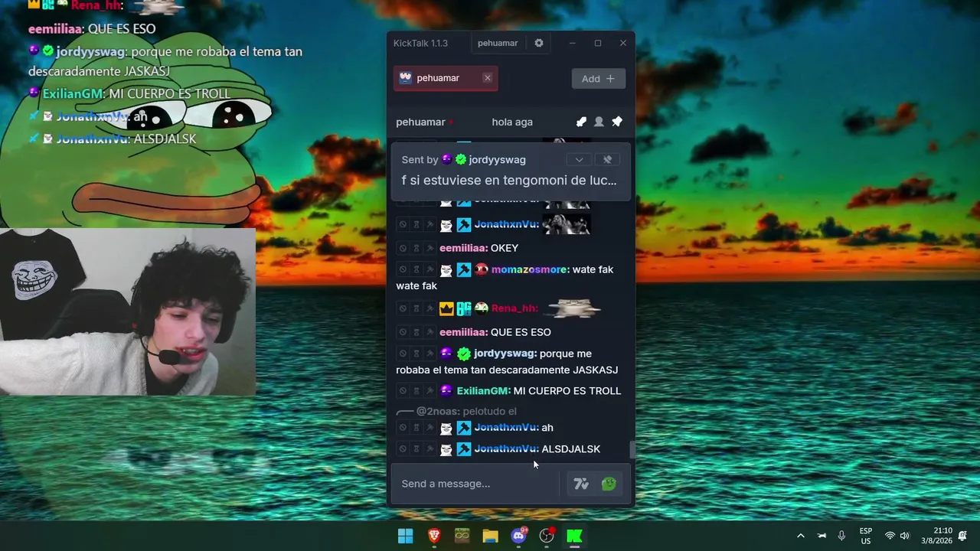This screenshot has width=980, height=551.
Task: Timeout JonathxnVu on the ALSDJALSK message
Action: coord(416,449)
